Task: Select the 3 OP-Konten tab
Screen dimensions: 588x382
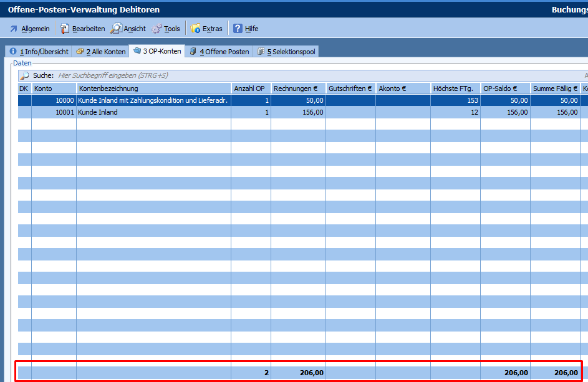Action: 157,51
